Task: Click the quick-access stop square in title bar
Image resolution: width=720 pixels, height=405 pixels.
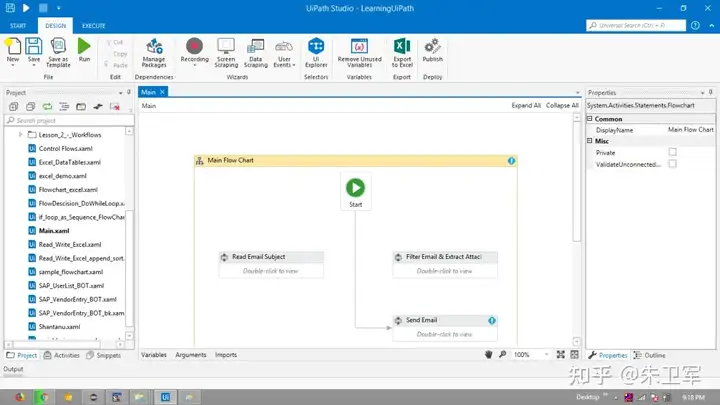Action: 43,8
